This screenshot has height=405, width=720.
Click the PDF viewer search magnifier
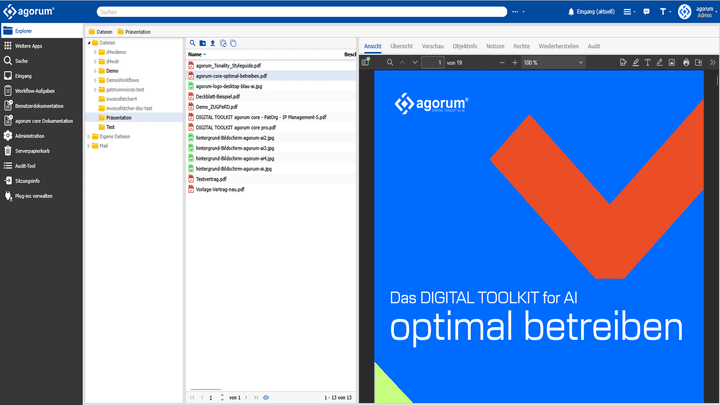tap(390, 62)
